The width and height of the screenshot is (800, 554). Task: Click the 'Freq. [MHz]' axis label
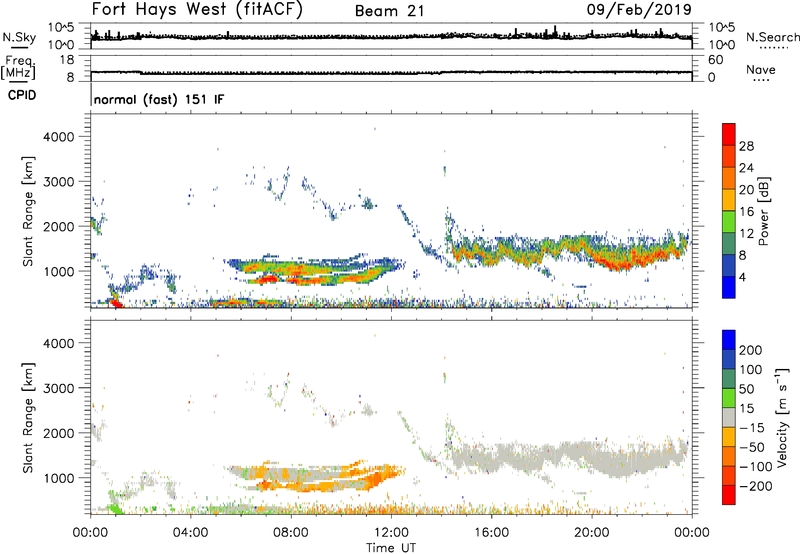[x=18, y=68]
